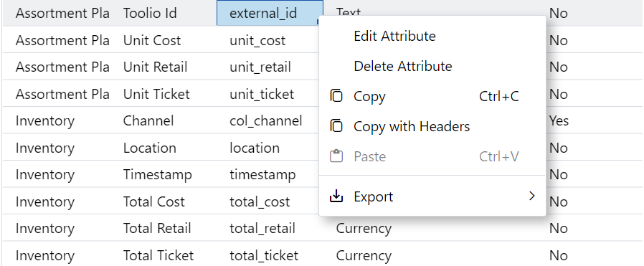Select the Export menu entry

point(432,196)
